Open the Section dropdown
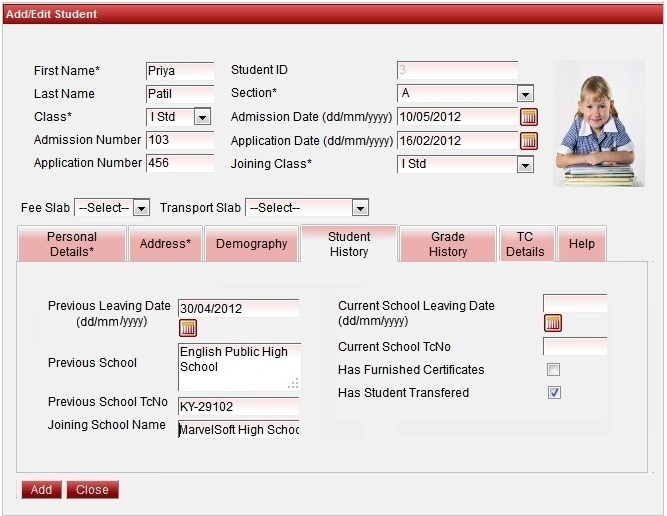Image resolution: width=667 pixels, height=516 pixels. coord(525,94)
